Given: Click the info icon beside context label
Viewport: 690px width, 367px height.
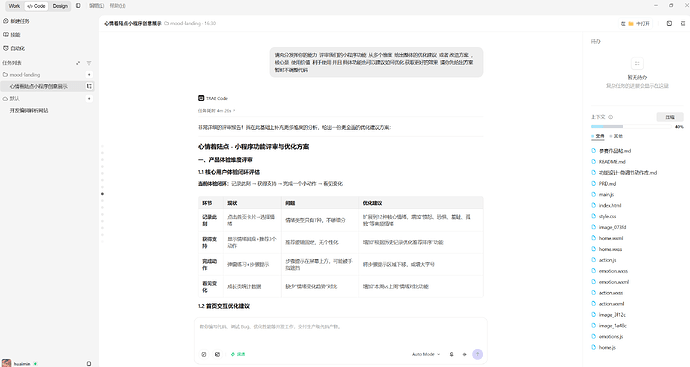Looking at the screenshot, I should [x=611, y=117].
